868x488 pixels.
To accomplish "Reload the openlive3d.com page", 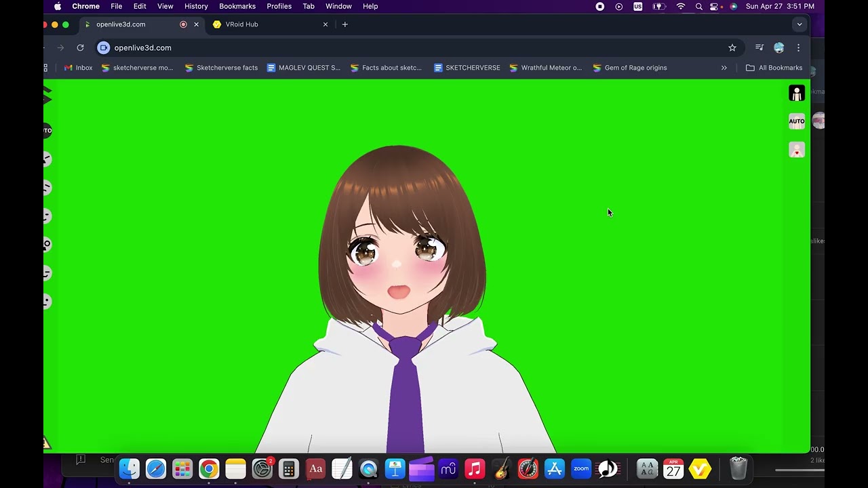I will 80,47.
